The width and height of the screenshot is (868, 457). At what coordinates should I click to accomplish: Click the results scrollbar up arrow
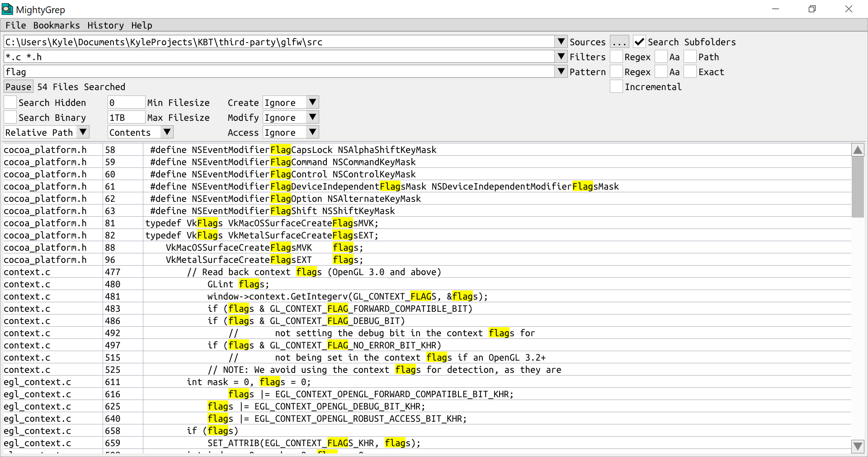858,150
